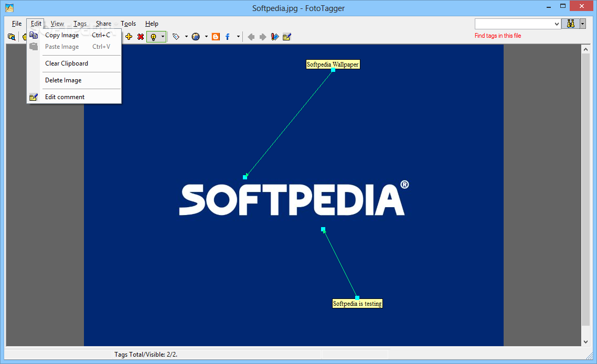
Task: Click the globe web share icon
Action: [196, 37]
